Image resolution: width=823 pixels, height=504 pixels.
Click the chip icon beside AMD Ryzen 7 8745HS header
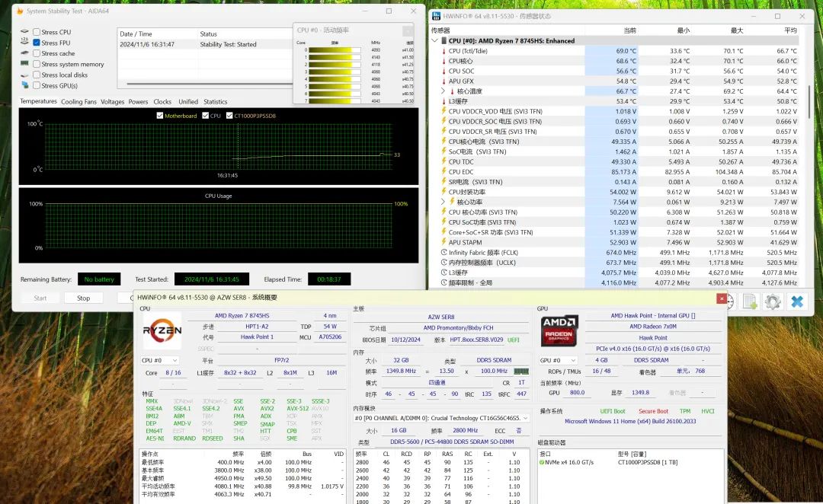coord(444,40)
